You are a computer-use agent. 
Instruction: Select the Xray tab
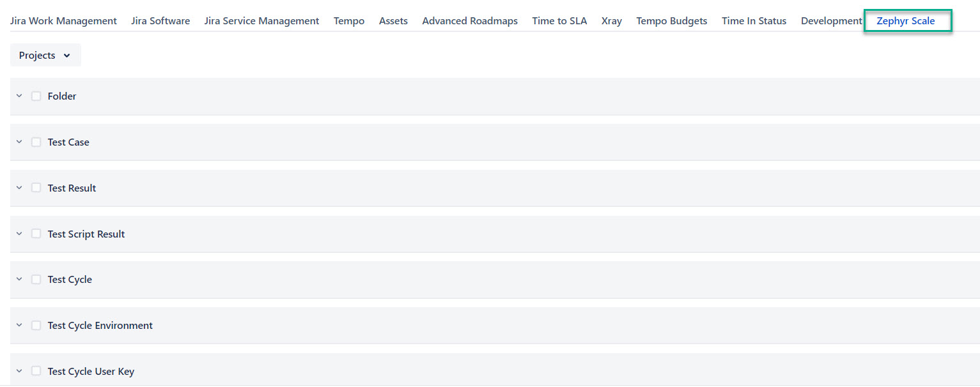[612, 21]
